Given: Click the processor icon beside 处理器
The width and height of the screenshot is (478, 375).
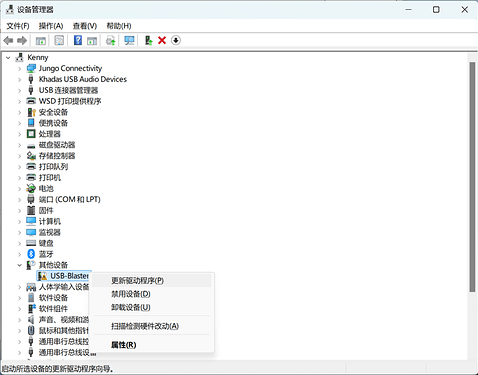Looking at the screenshot, I should pyautogui.click(x=31, y=134).
